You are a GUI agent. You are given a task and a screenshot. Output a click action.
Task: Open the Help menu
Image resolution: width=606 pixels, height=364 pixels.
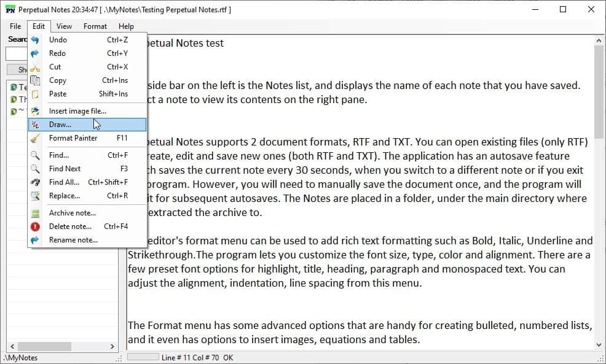[126, 26]
